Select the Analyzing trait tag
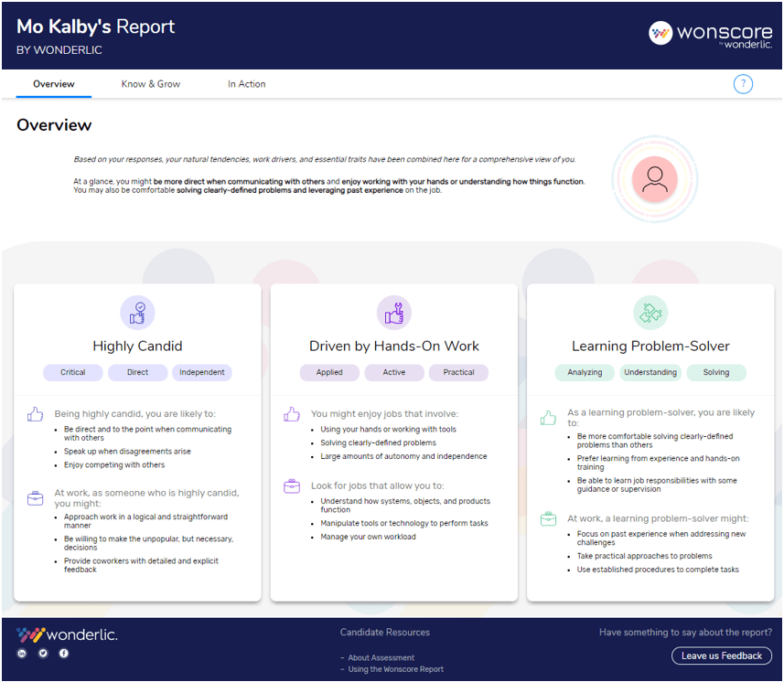 585,372
